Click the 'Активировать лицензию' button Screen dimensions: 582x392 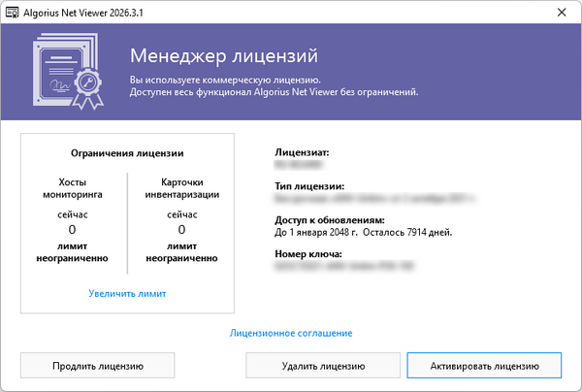(x=484, y=366)
